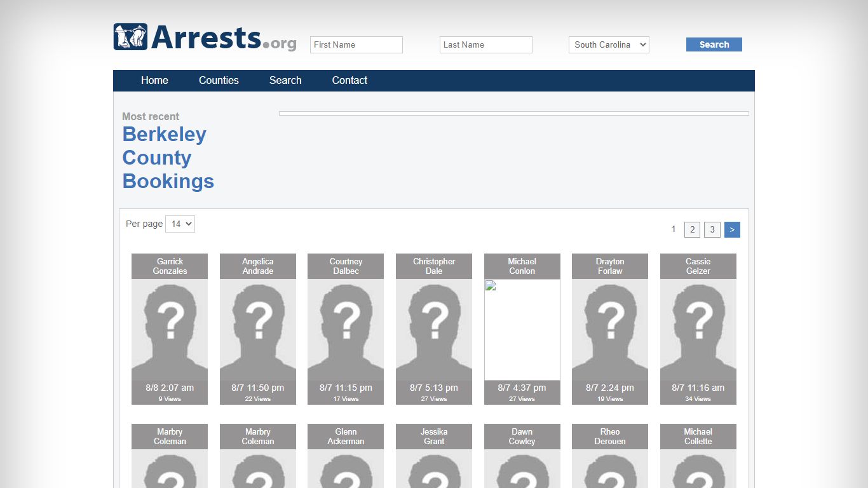
Task: Click the 8/7 11:16 am booking time
Action: pos(698,388)
